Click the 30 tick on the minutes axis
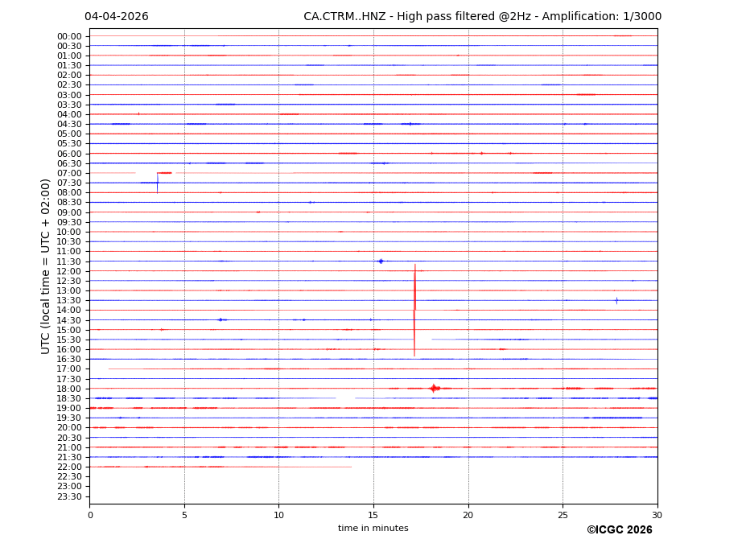Image resolution: width=746 pixels, height=560 pixels. point(657,515)
